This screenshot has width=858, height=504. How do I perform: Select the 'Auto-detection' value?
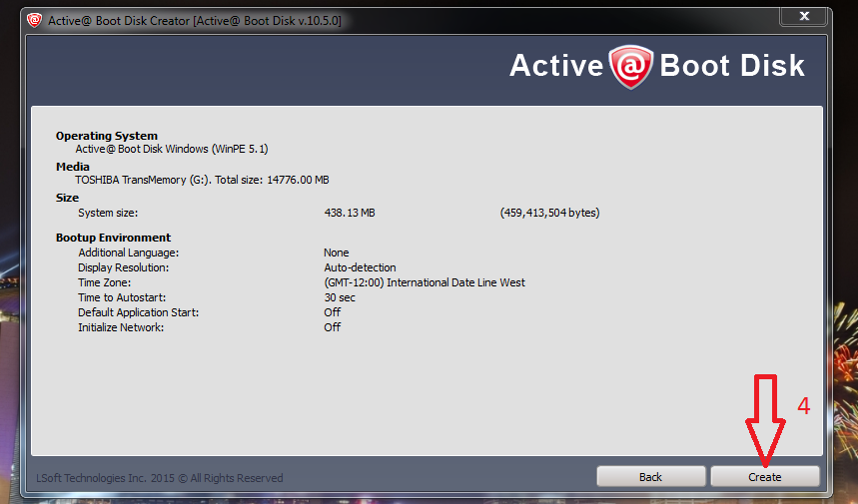(360, 267)
